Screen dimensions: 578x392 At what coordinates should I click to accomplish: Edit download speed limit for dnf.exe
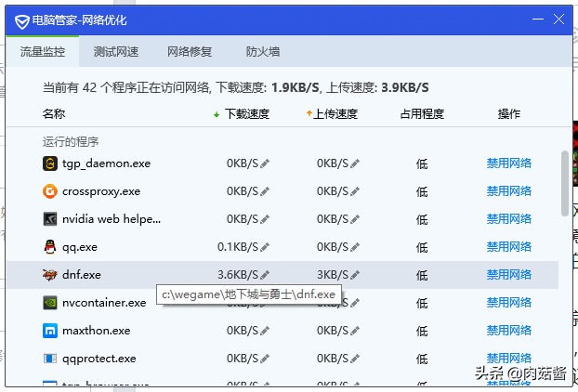pos(265,275)
